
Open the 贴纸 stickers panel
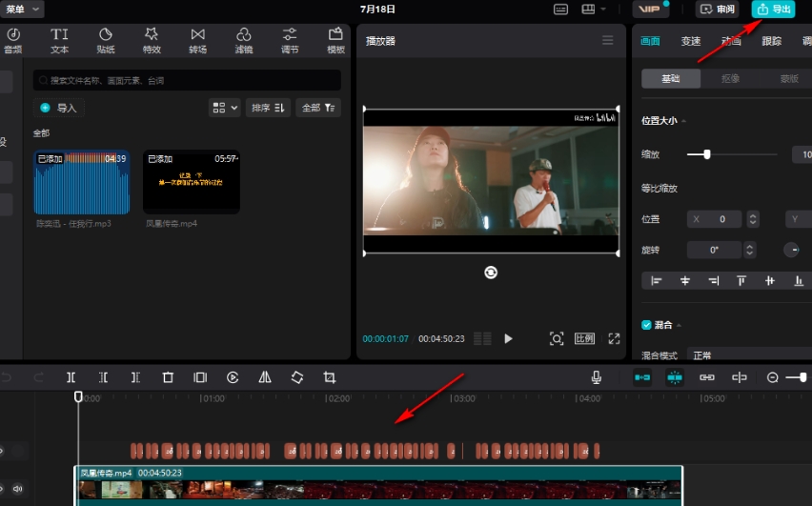click(x=105, y=40)
